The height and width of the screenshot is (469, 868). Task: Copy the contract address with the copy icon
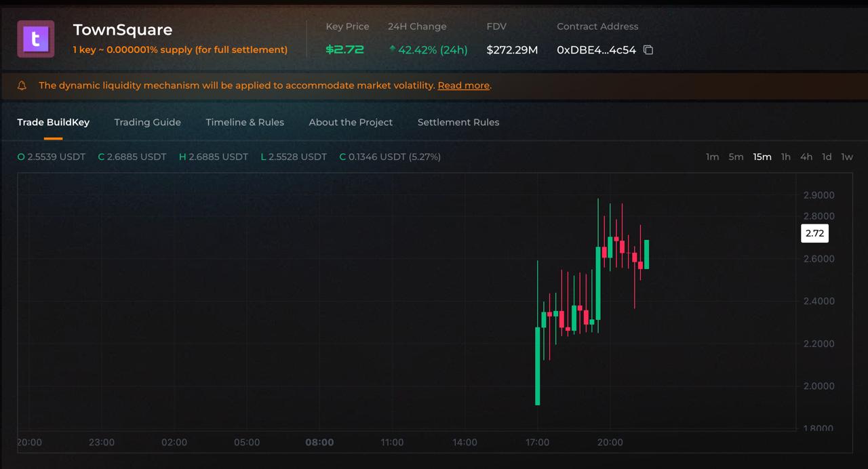648,49
